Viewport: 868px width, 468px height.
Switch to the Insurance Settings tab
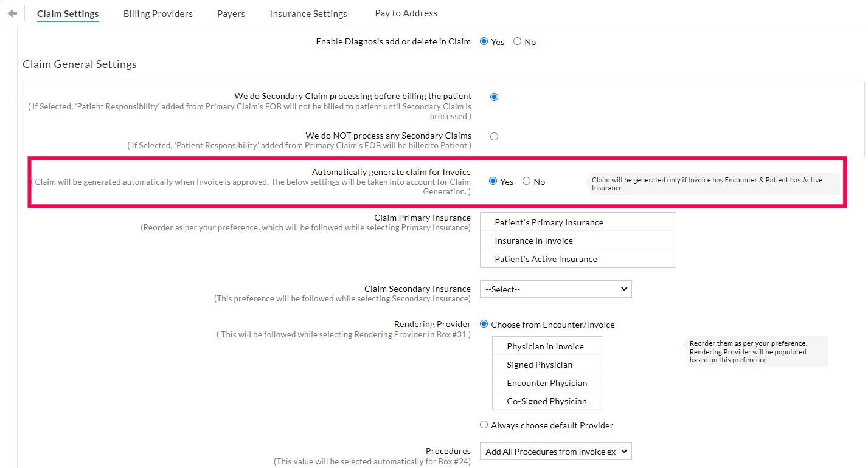308,13
